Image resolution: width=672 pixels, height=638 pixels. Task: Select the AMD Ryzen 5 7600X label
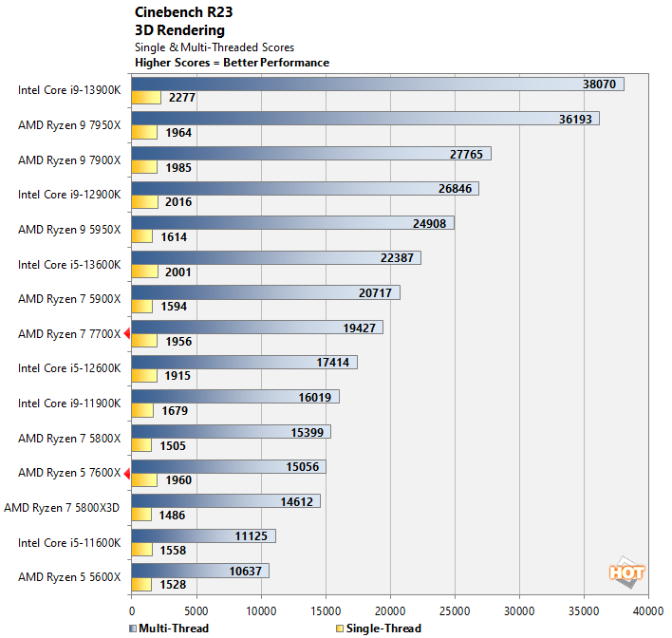pos(69,473)
